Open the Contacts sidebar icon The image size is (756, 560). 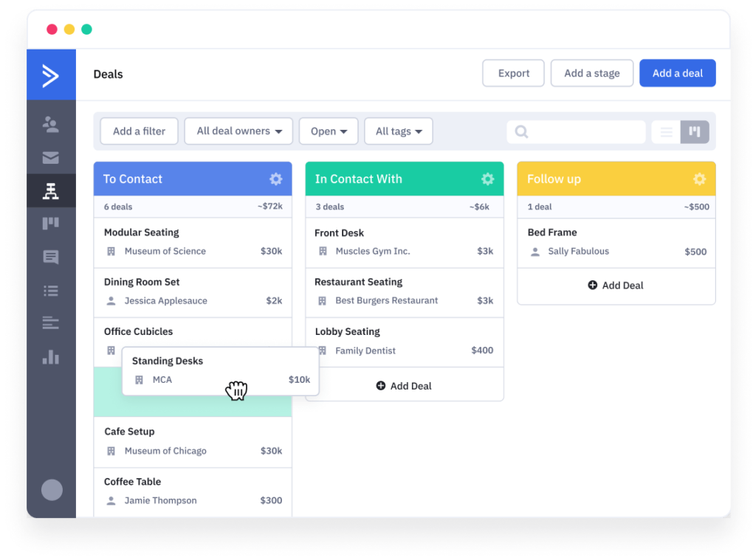pos(51,125)
